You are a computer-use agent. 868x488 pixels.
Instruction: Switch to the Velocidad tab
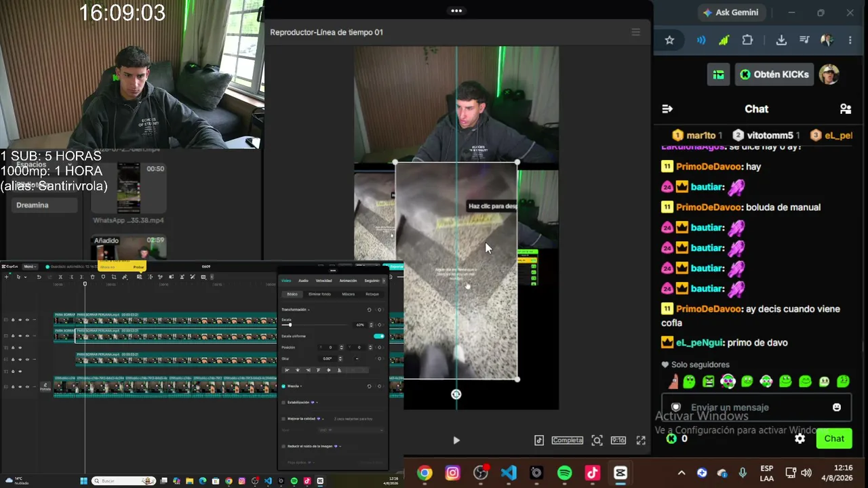coord(323,281)
